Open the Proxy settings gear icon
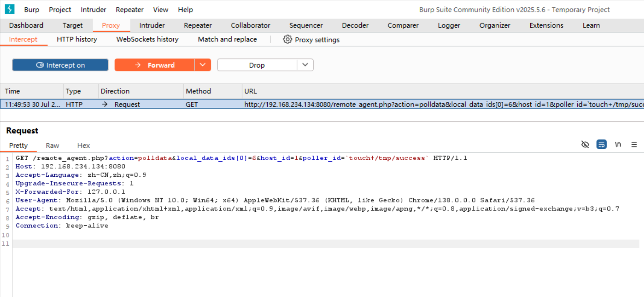The height and width of the screenshot is (297, 644). (287, 39)
